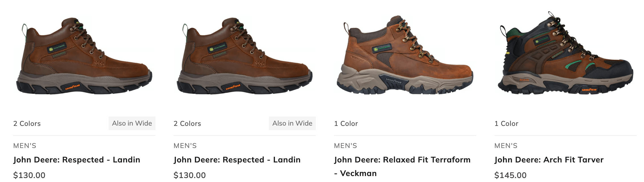Click "Also in Wide" badge on leftmost product
Image resolution: width=644 pixels, height=182 pixels.
(132, 123)
